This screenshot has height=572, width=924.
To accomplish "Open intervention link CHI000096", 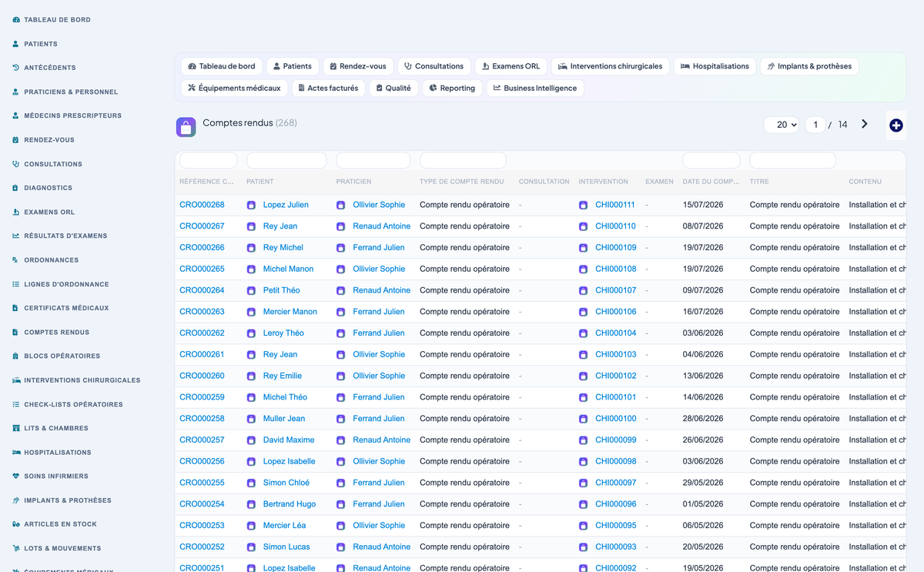I will [615, 504].
